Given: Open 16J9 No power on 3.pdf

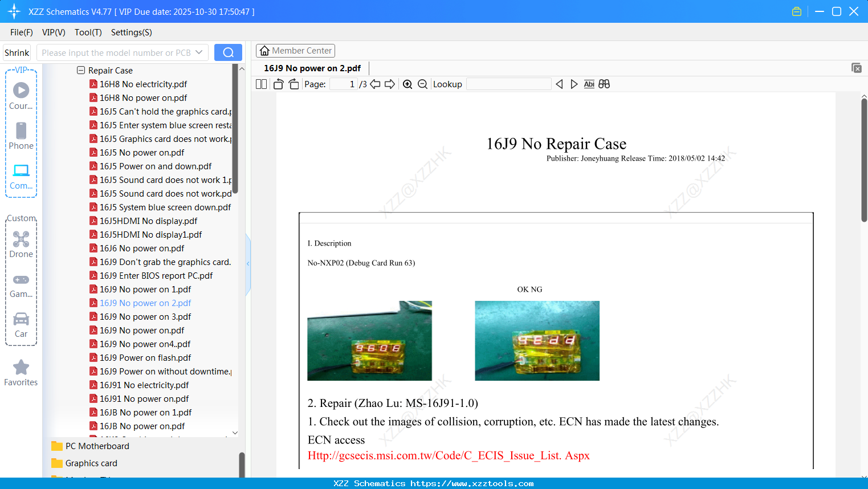Looking at the screenshot, I should 145,317.
